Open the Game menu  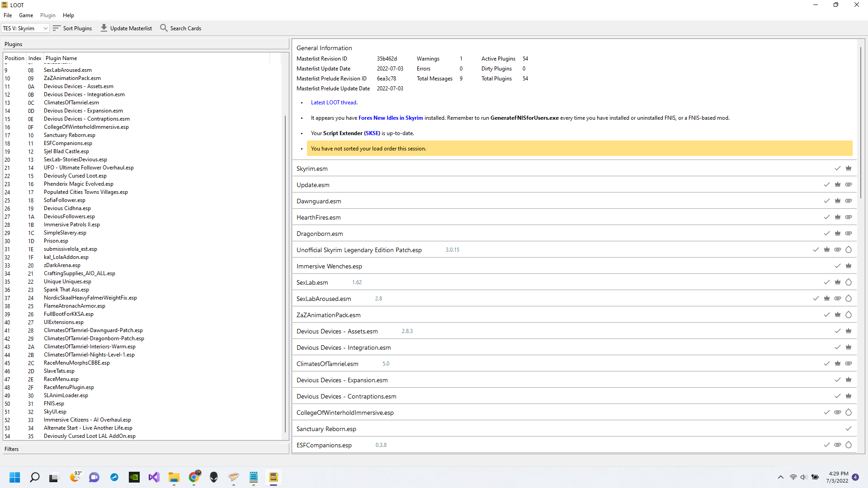click(26, 15)
